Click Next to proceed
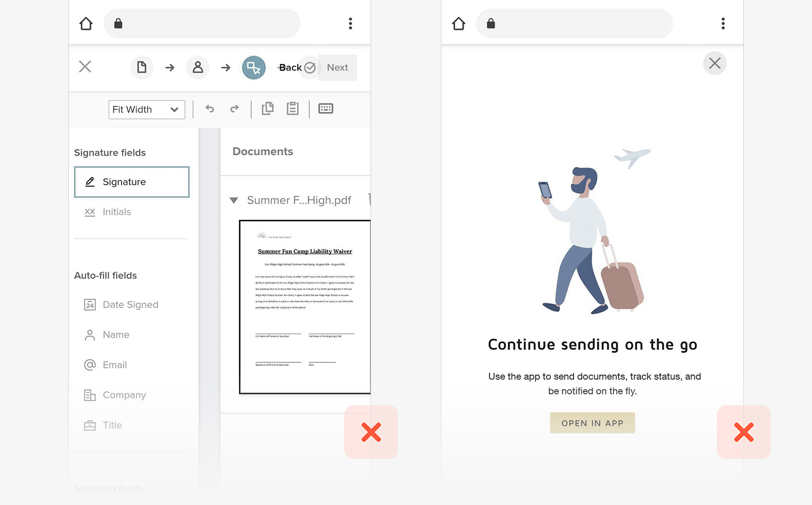The image size is (812, 505). pyautogui.click(x=337, y=67)
